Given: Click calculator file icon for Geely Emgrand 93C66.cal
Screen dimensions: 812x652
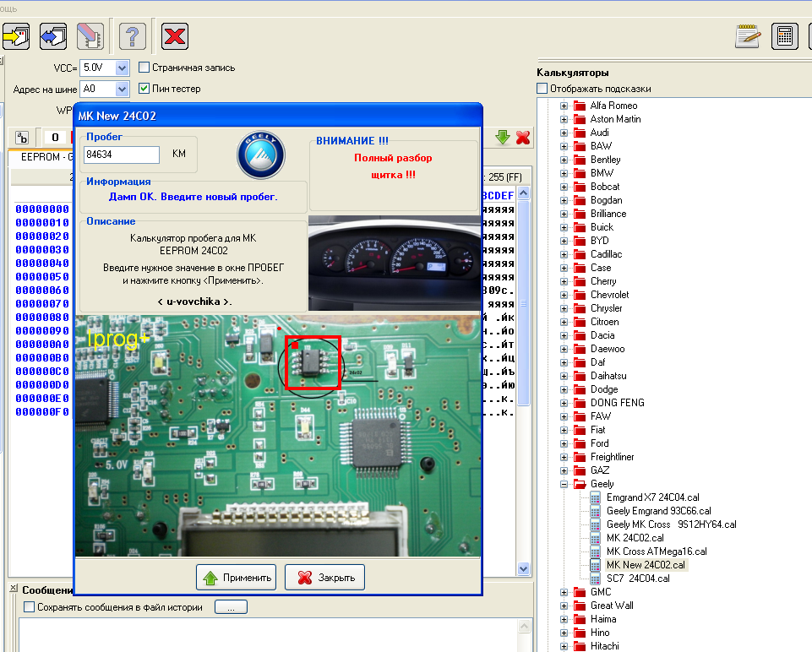Looking at the screenshot, I should click(596, 511).
